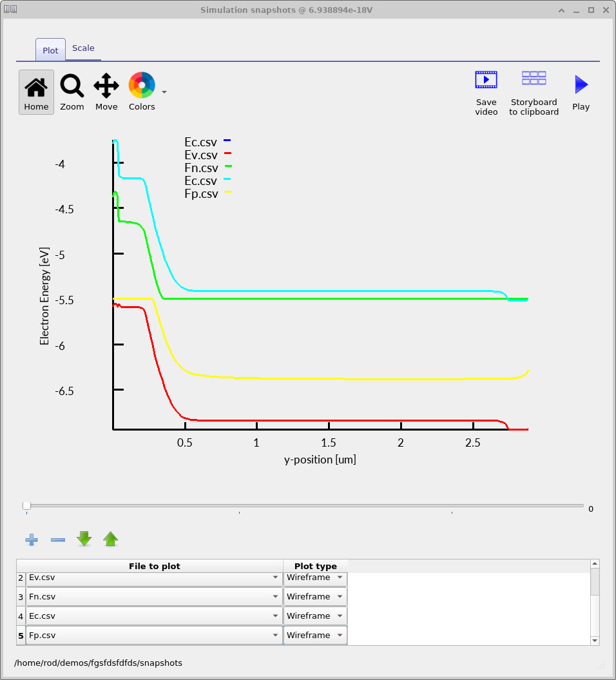Add a plot row with the plus icon

[31, 540]
